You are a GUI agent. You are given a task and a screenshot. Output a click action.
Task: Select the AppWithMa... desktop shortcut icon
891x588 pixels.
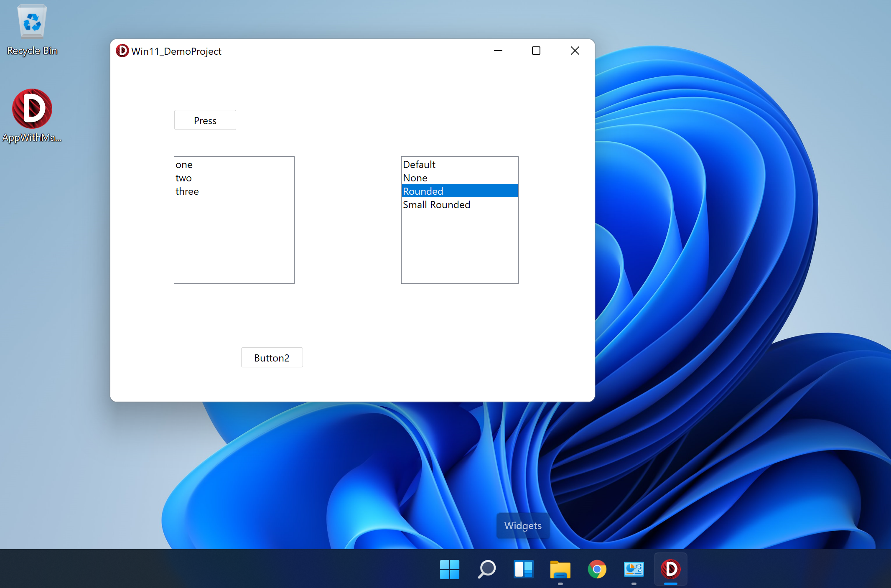click(x=32, y=116)
